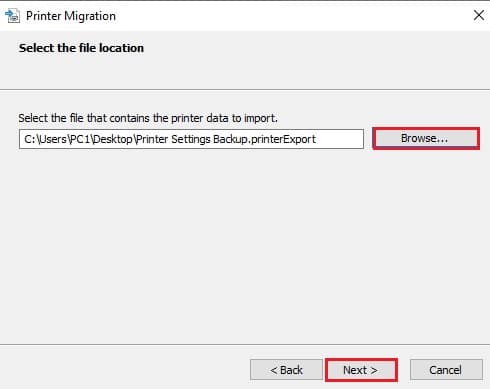Click the blank header area under the heading
Viewport: 490px width, 389px height.
click(245, 72)
